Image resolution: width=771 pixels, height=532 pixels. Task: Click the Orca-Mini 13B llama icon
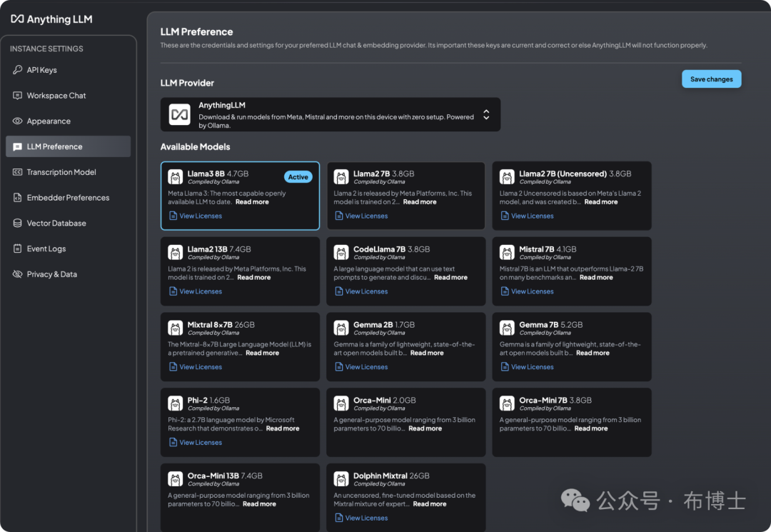pyautogui.click(x=175, y=479)
